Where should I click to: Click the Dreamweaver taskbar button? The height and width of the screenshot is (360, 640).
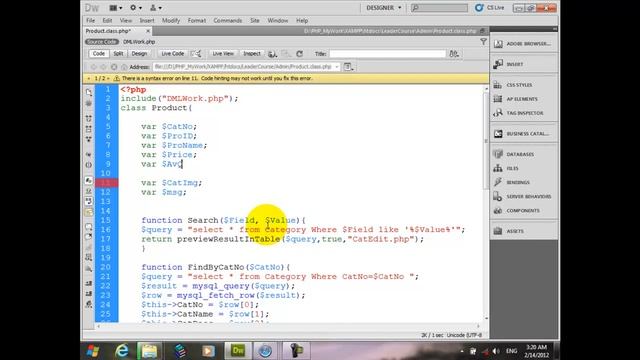238,351
